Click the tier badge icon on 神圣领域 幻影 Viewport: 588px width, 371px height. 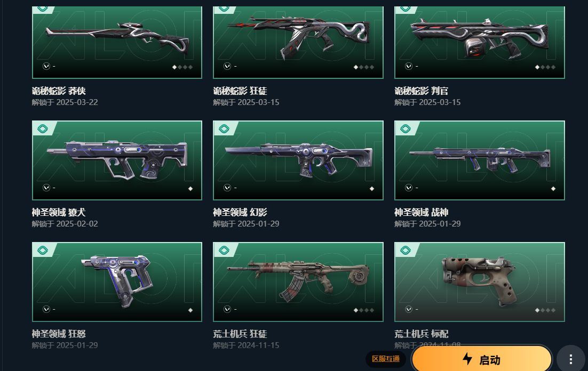(224, 129)
